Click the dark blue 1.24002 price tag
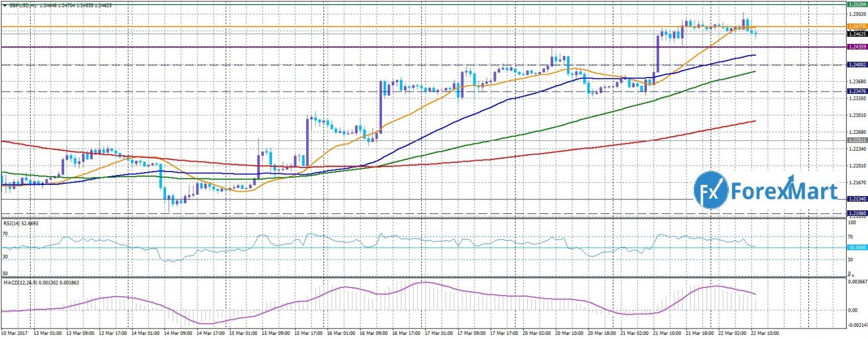868x339 pixels. (x=856, y=65)
